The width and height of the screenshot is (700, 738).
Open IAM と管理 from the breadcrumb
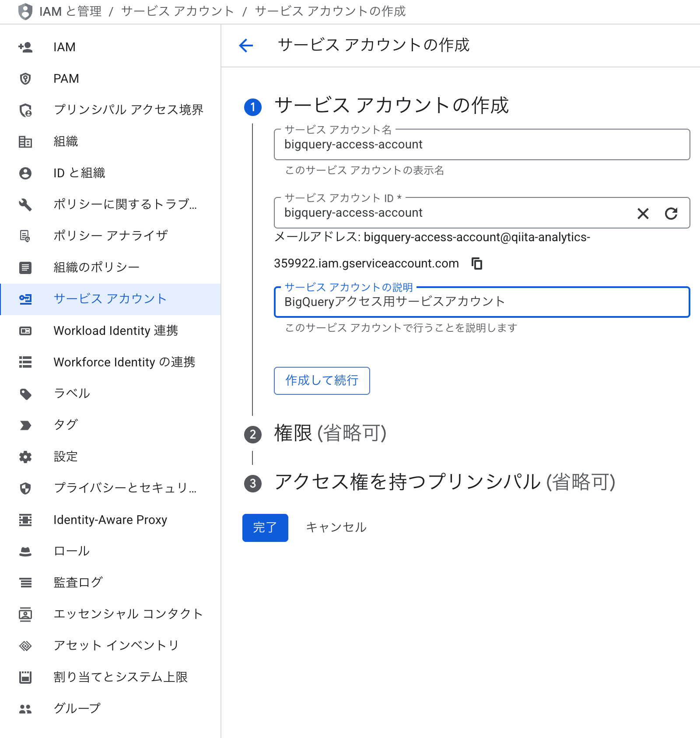(70, 11)
